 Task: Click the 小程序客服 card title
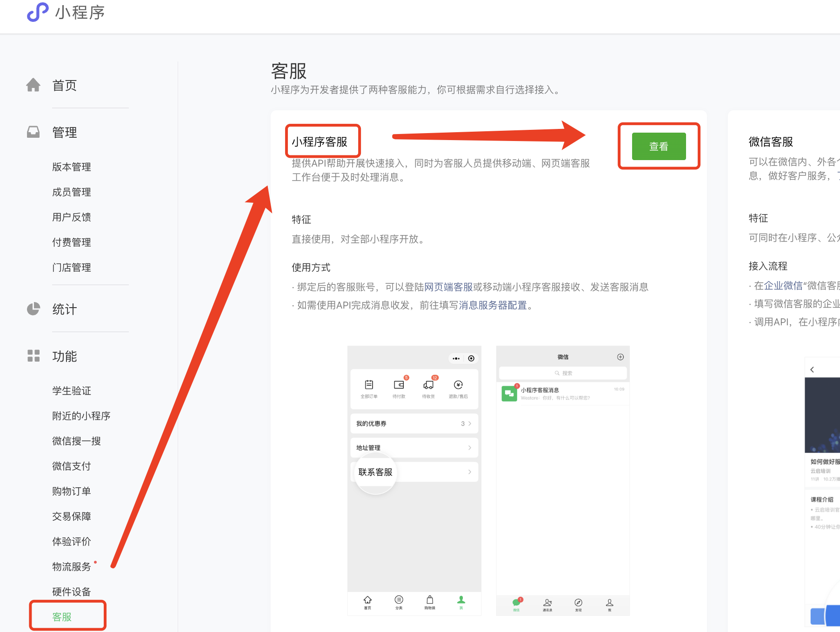click(x=320, y=142)
